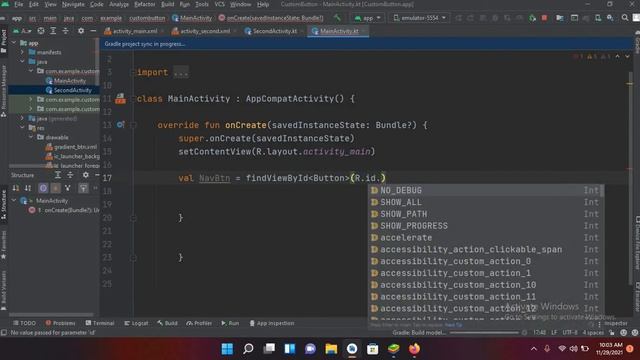Collapse the app module tree node
This screenshot has height=360, width=640.
point(14,42)
